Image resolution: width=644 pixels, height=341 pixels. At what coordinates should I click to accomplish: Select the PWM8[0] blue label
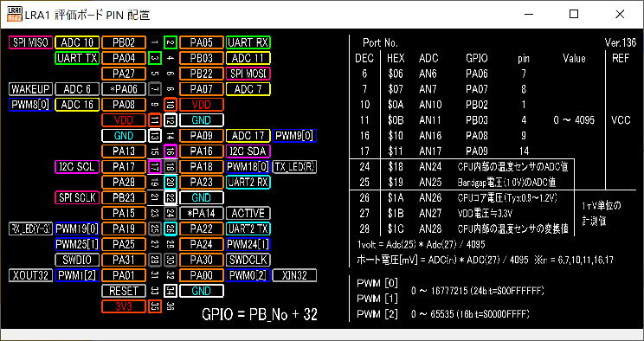(x=31, y=105)
